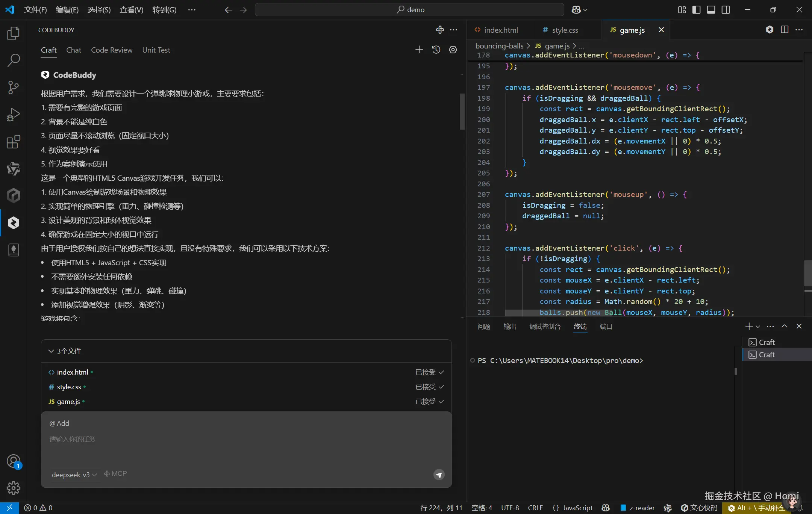Image resolution: width=812 pixels, height=514 pixels.
Task: Open the Source Control view
Action: pyautogui.click(x=14, y=88)
